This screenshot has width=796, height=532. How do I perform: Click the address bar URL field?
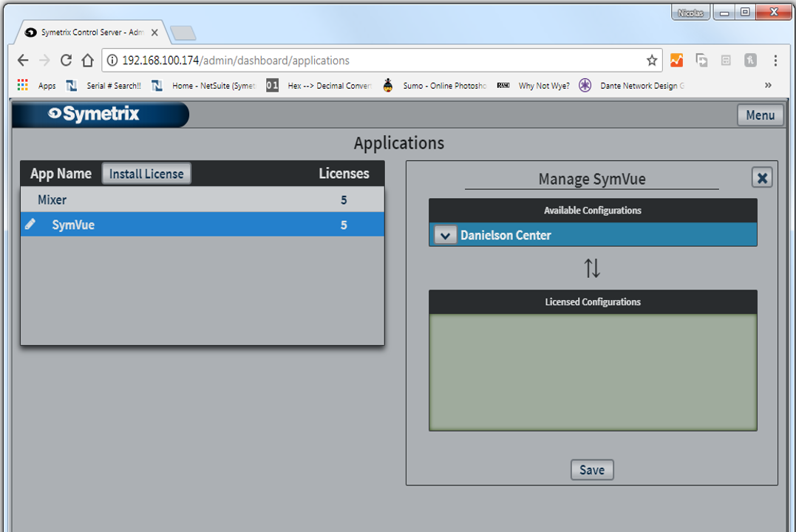(x=381, y=61)
